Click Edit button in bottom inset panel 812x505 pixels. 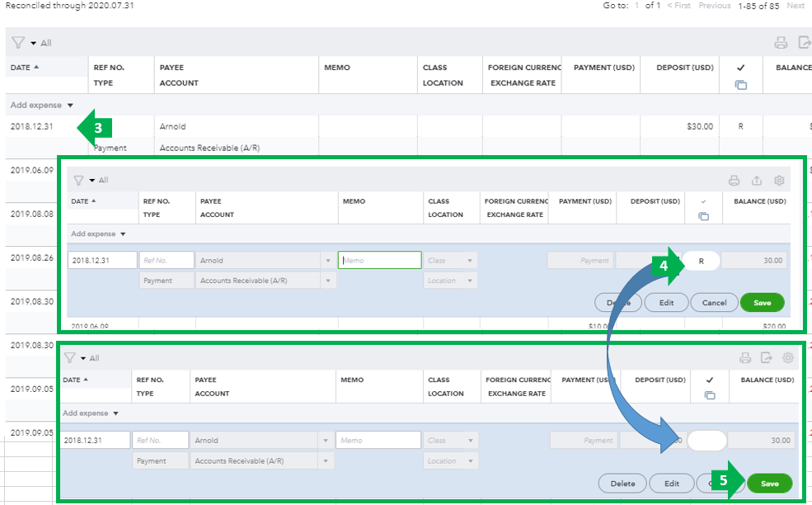coord(672,484)
